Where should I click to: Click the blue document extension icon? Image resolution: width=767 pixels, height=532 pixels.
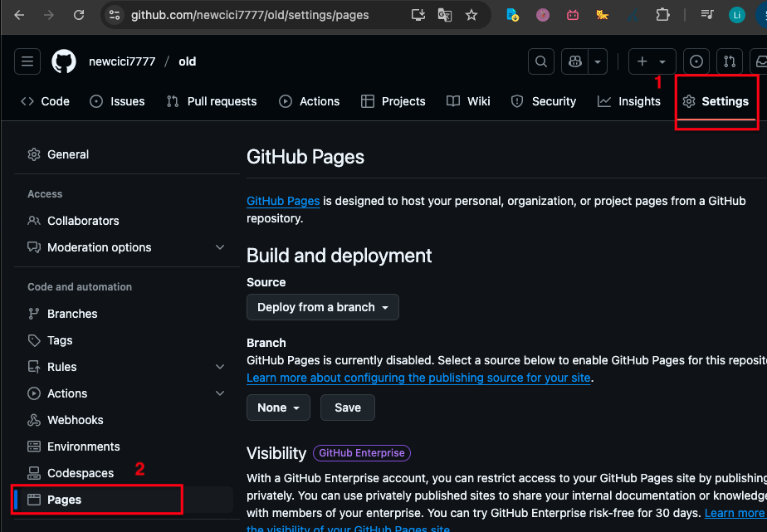513,15
